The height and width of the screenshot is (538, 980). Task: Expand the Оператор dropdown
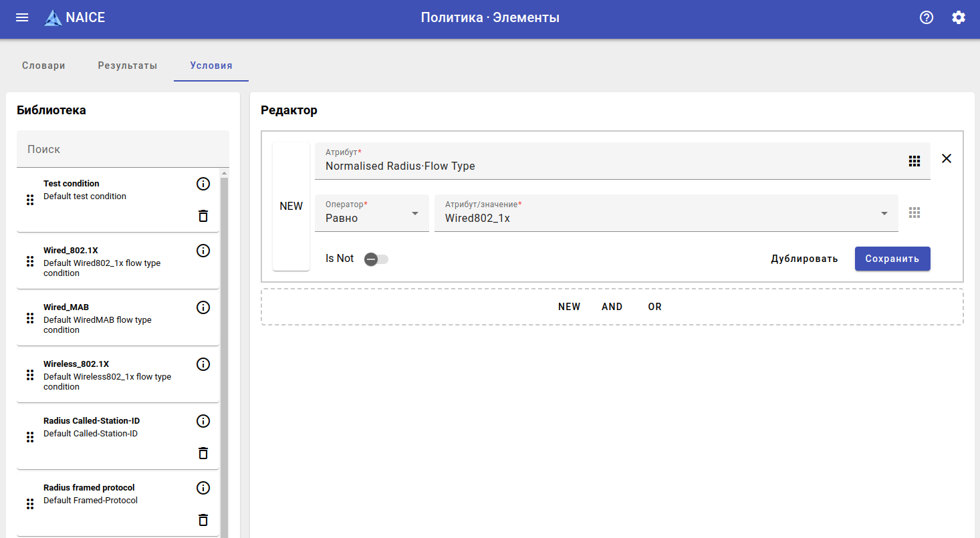tap(414, 213)
